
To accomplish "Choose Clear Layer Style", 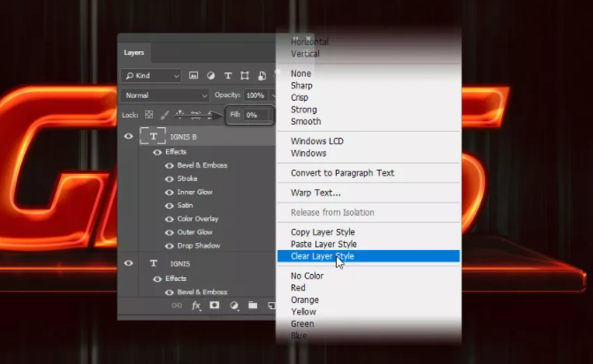I will (x=369, y=256).
